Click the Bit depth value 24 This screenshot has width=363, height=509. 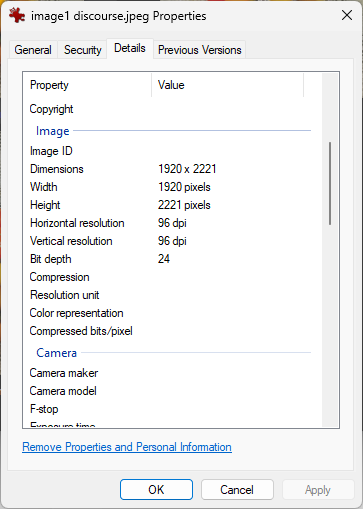pyautogui.click(x=164, y=259)
